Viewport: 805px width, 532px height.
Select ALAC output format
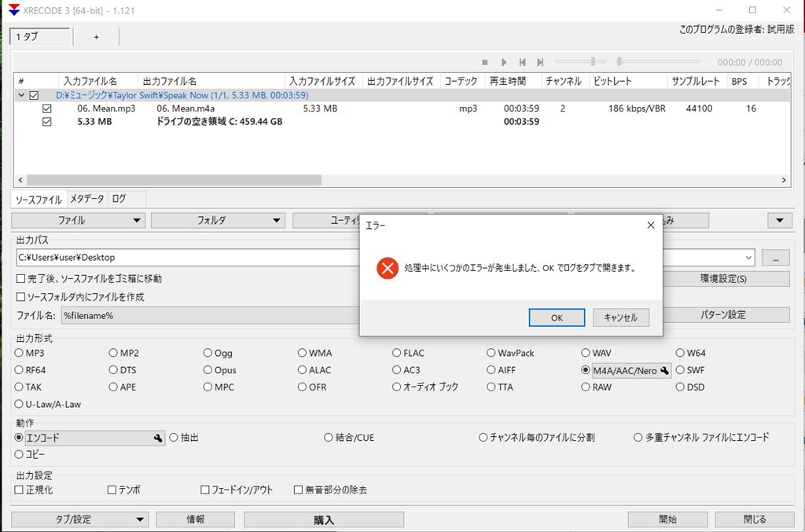click(x=302, y=370)
